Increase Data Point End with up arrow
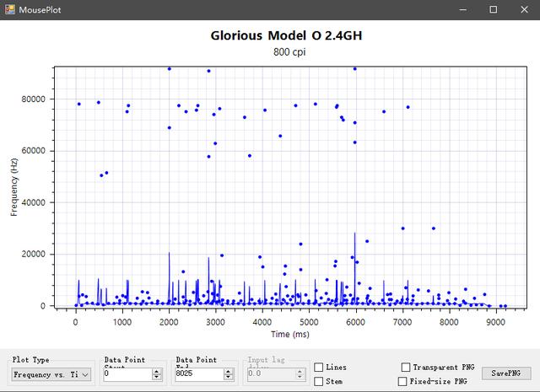 click(x=229, y=371)
